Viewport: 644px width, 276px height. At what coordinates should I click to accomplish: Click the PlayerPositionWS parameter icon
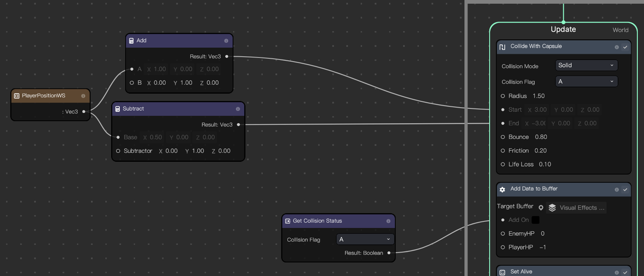17,96
